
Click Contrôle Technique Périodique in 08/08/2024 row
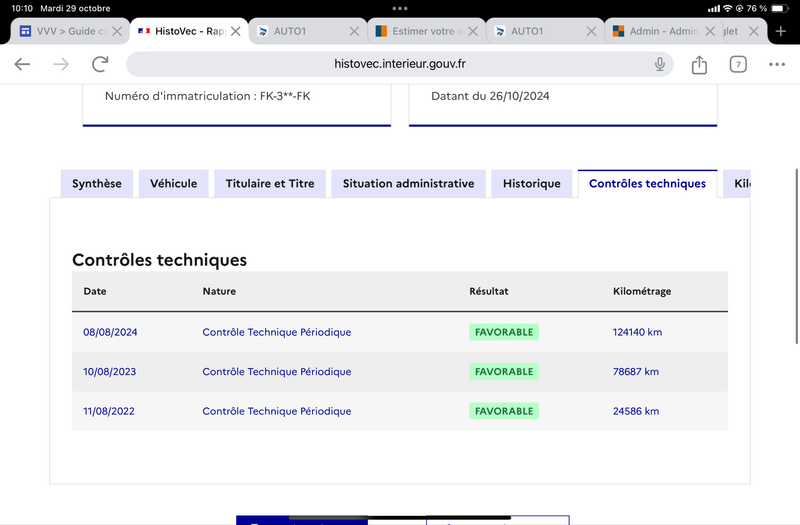pyautogui.click(x=277, y=332)
